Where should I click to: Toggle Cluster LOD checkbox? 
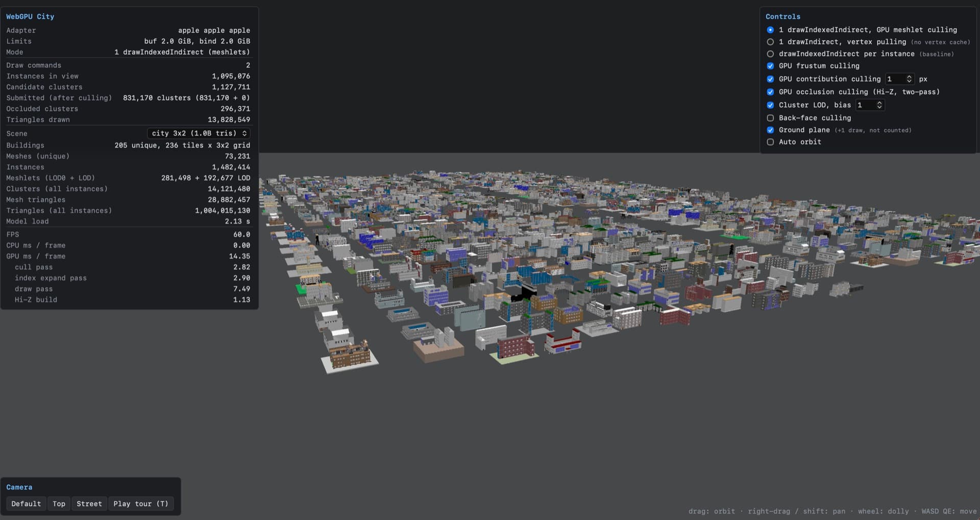coord(770,105)
